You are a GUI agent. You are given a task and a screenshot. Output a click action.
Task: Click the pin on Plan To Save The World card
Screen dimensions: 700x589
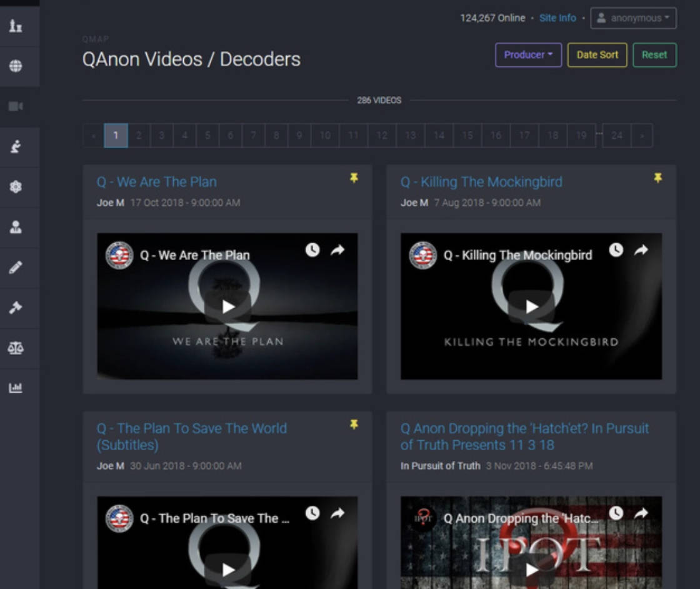354,425
